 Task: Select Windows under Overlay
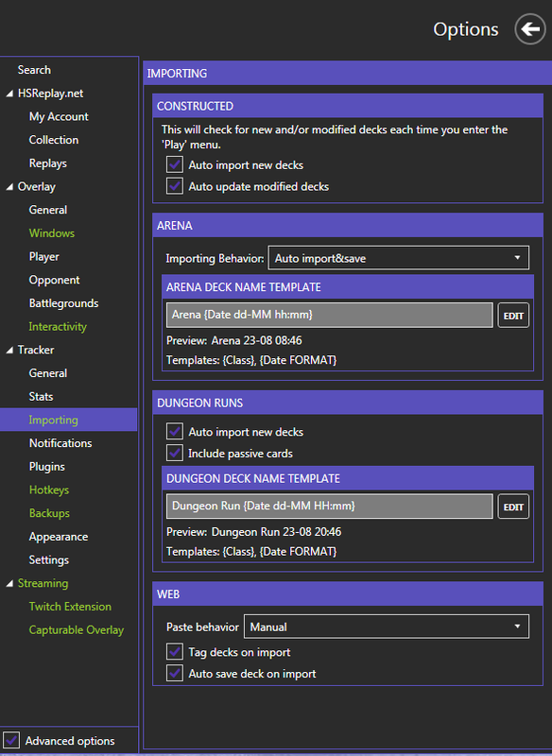point(52,233)
